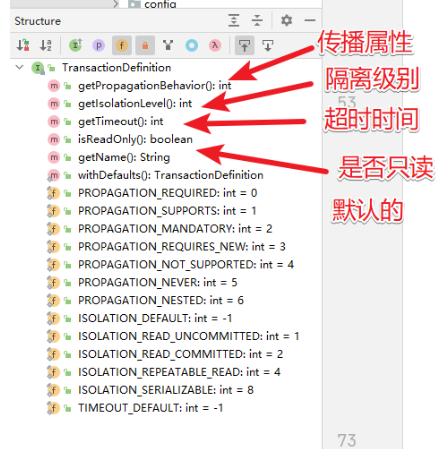Click method icon of getIsolationLevel
This screenshot has width=442, height=449.
click(54, 104)
